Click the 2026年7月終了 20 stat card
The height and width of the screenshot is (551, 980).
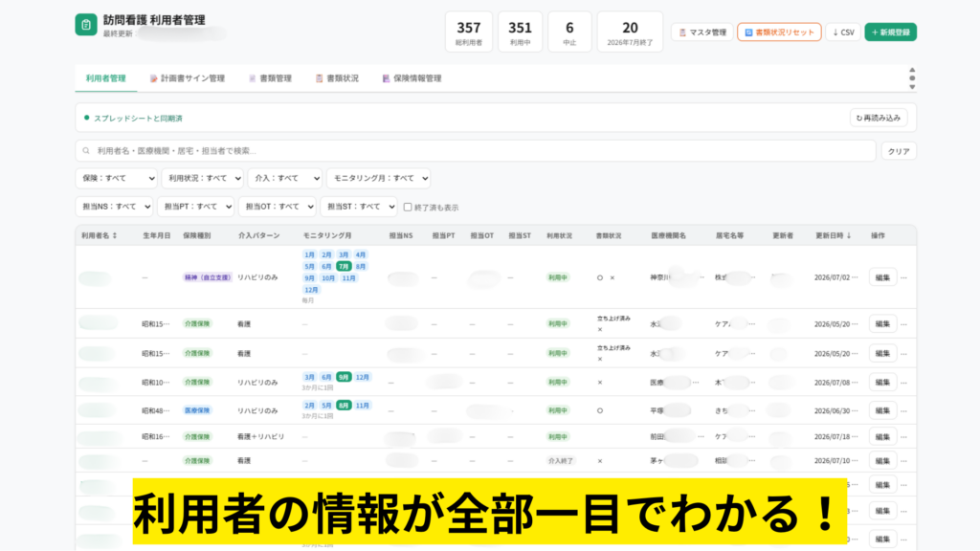[x=630, y=32]
